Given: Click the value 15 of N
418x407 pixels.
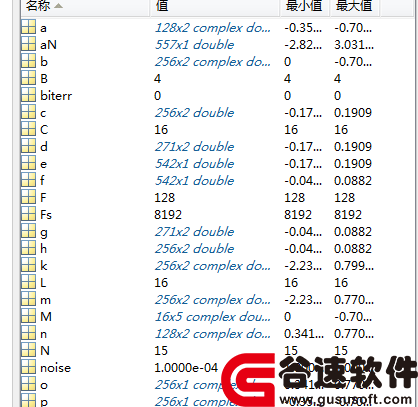Looking at the screenshot, I should (x=161, y=351).
